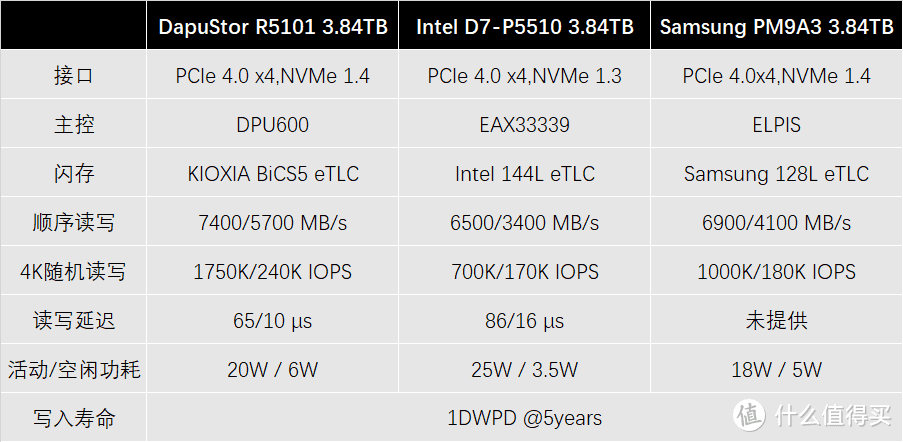Select the 活动/空闲功耗 row label
This screenshot has width=903, height=442.
tap(74, 370)
